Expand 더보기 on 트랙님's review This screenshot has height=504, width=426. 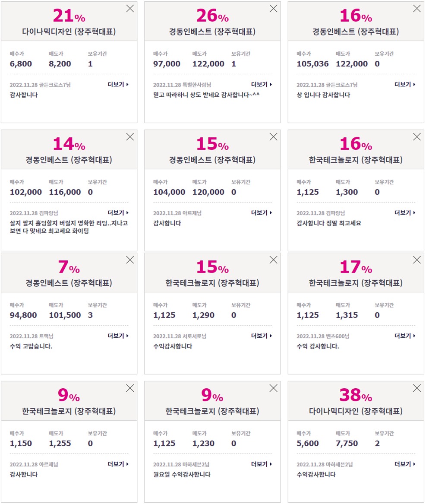pyautogui.click(x=118, y=336)
